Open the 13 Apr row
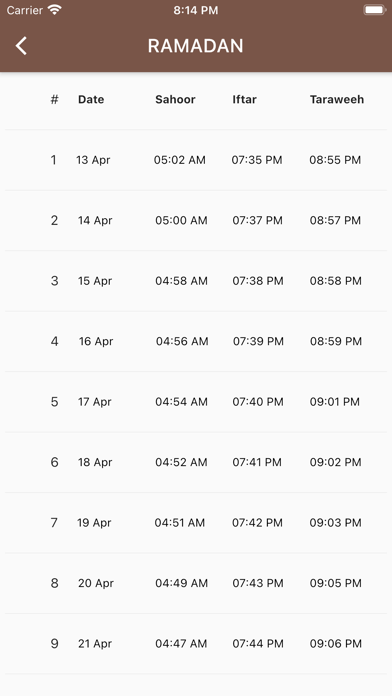Viewport: 392px width, 696px height. tap(196, 160)
